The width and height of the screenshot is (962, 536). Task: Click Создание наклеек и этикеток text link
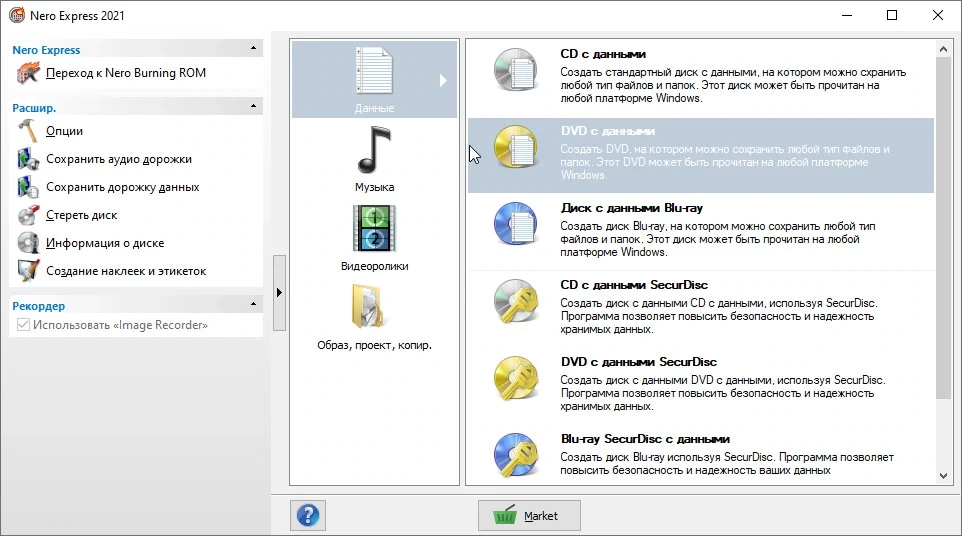click(126, 271)
